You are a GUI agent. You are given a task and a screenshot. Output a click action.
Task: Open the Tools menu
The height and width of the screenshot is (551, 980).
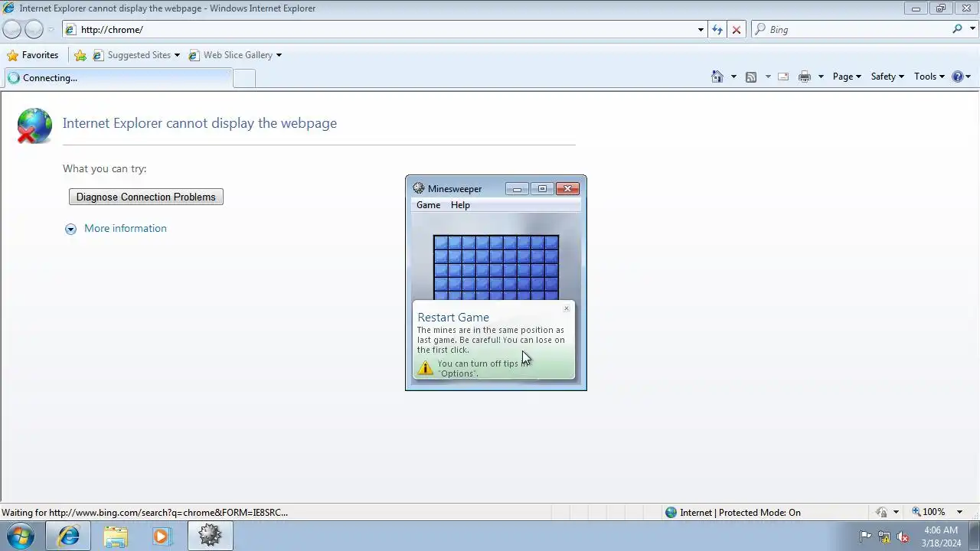pyautogui.click(x=929, y=77)
